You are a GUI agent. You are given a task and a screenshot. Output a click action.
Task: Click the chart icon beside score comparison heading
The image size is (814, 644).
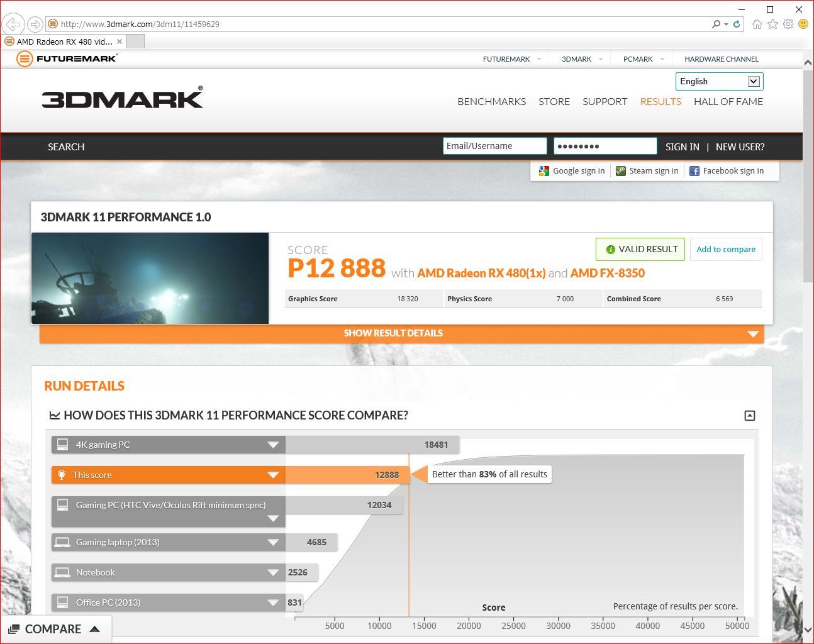(x=55, y=415)
